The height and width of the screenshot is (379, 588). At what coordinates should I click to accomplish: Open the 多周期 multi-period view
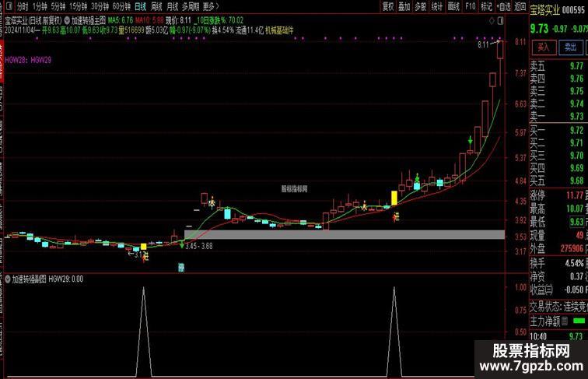coord(191,6)
